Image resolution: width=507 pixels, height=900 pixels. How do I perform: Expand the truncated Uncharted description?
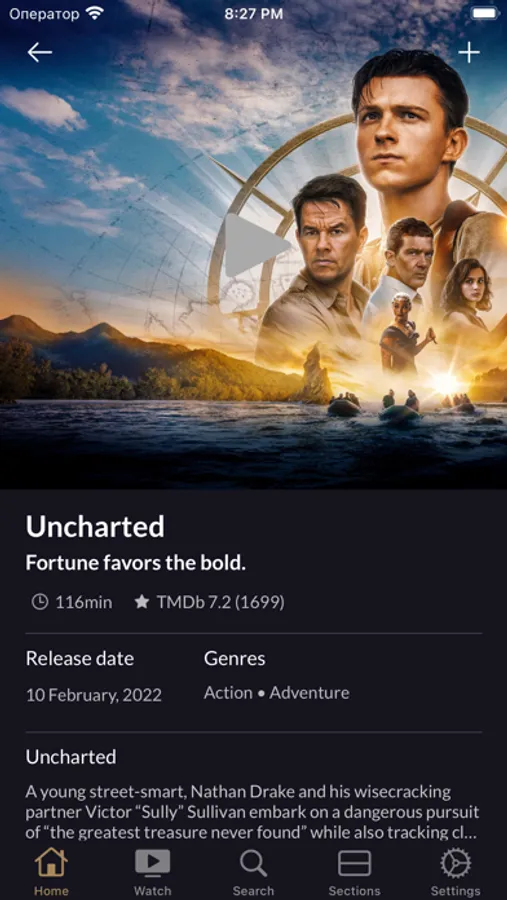point(253,812)
